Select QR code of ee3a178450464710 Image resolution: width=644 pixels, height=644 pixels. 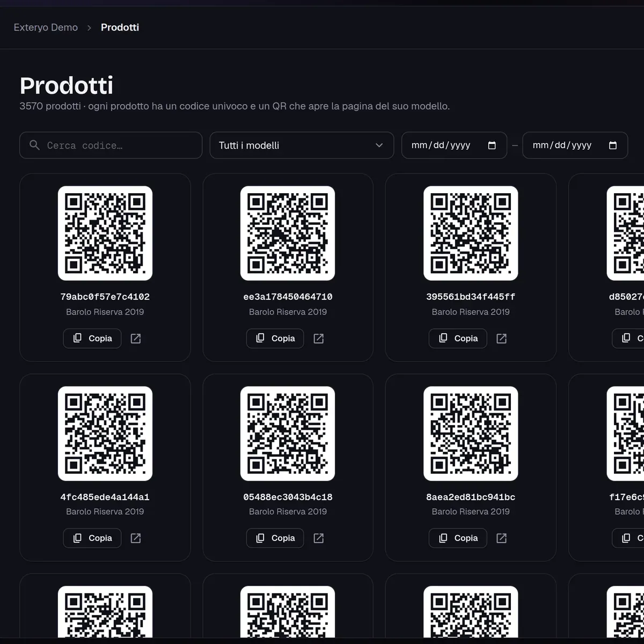[288, 233]
